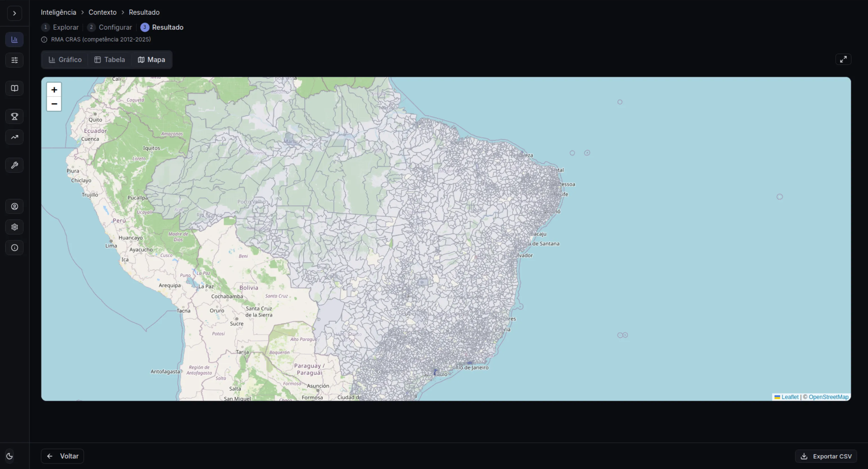Open the trophy ranking sidebar icon

point(15,117)
